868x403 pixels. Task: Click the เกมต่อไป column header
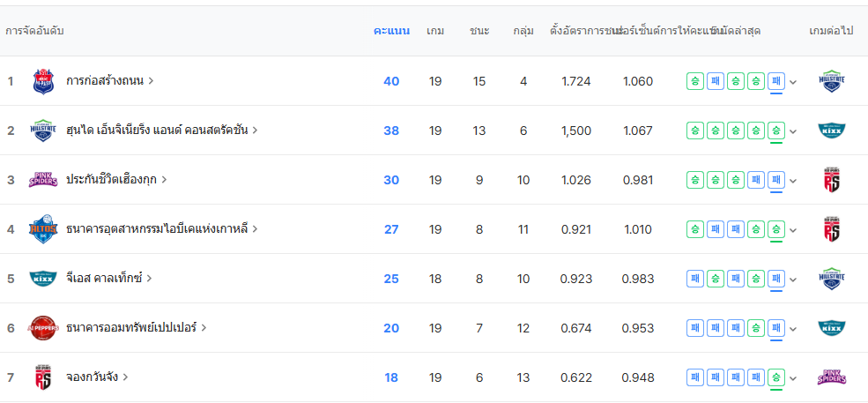[831, 31]
